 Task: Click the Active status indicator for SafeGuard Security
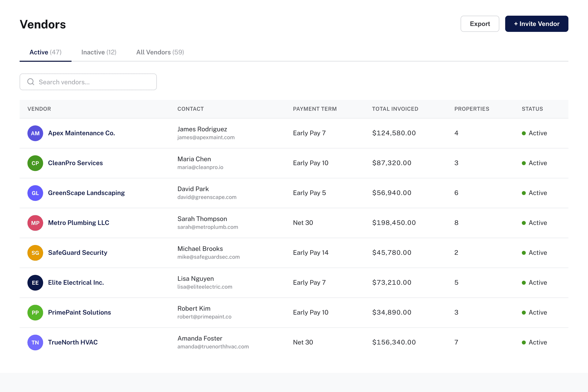coord(535,253)
